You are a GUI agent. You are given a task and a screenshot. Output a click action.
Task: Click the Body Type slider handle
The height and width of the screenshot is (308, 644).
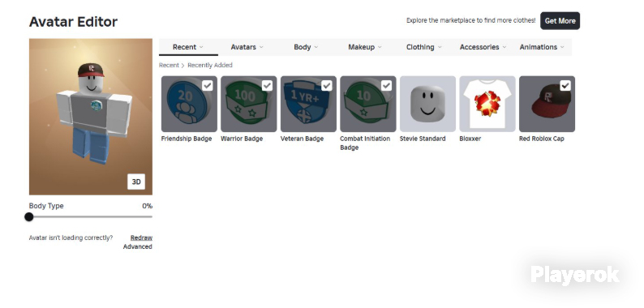point(28,217)
